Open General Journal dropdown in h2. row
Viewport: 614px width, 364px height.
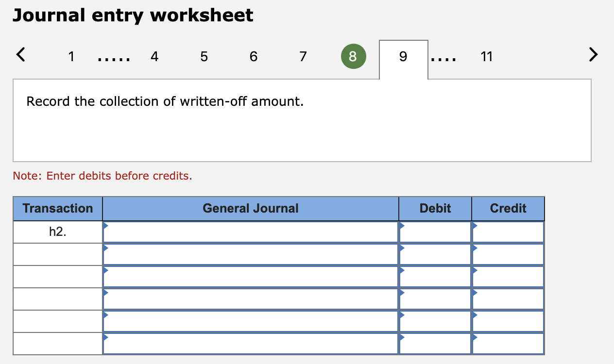pyautogui.click(x=251, y=232)
